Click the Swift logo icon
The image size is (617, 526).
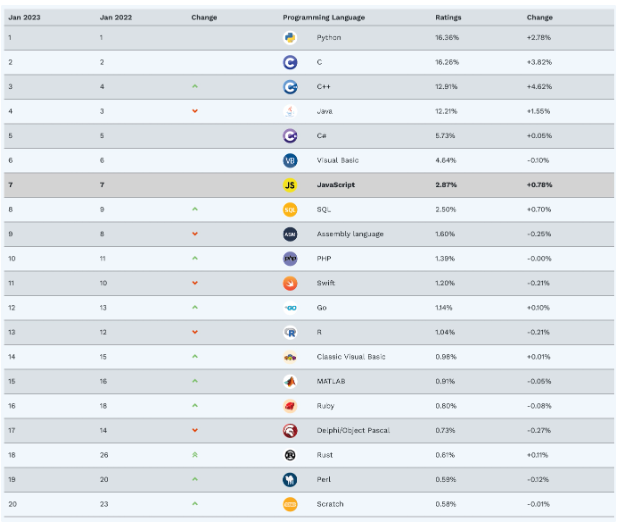(290, 283)
